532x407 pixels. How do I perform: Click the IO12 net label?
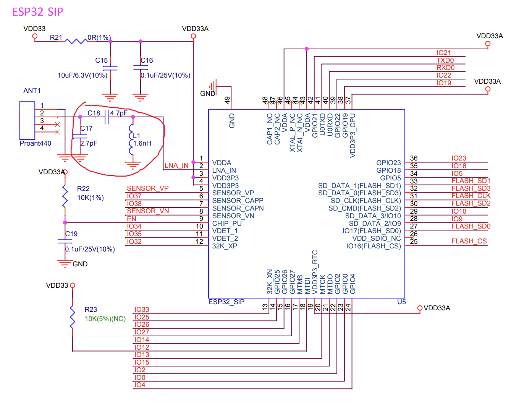(x=142, y=347)
